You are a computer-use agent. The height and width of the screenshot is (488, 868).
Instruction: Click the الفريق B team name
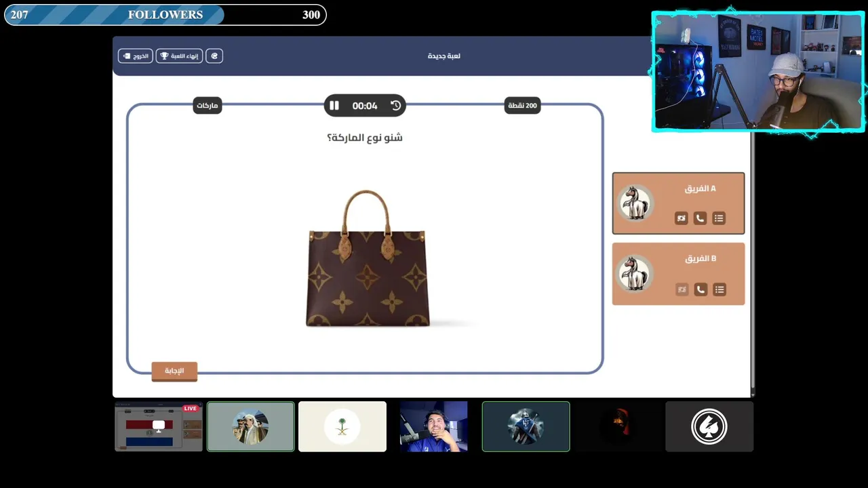[x=701, y=258]
